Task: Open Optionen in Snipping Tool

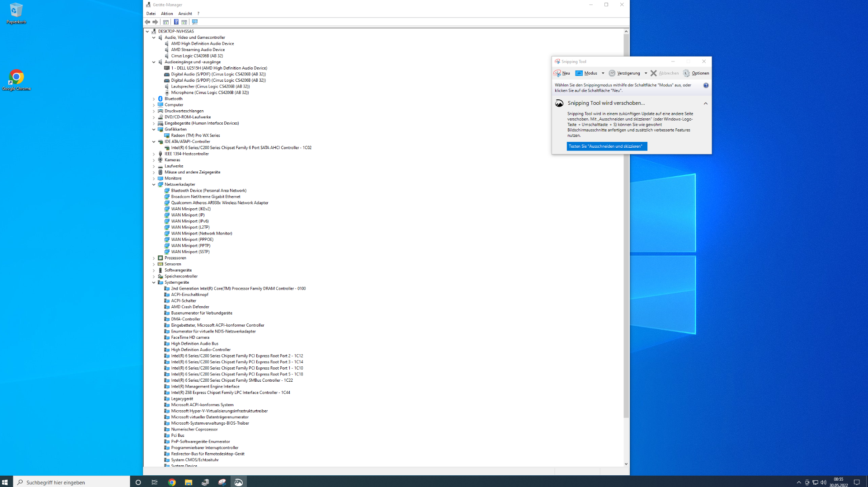Action: 696,73
